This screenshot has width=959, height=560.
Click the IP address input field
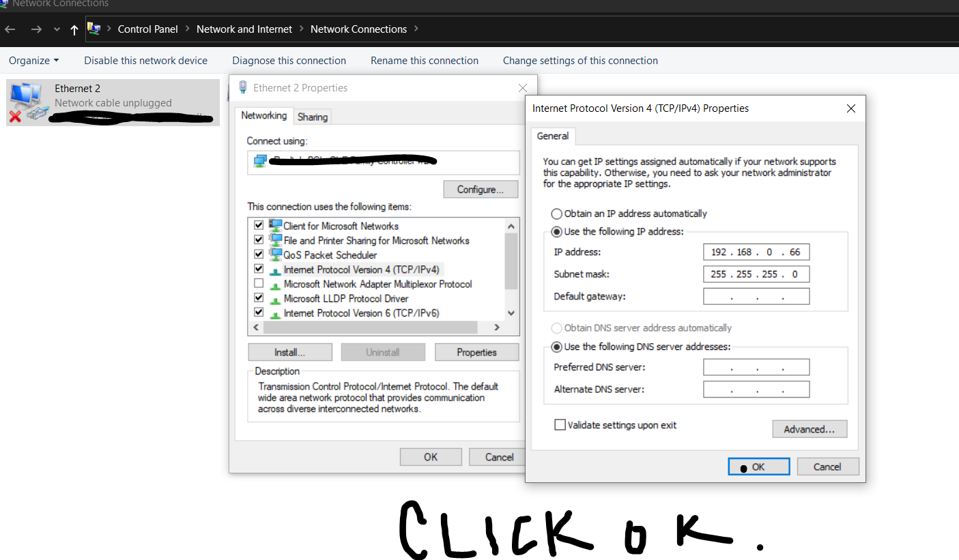tap(756, 252)
